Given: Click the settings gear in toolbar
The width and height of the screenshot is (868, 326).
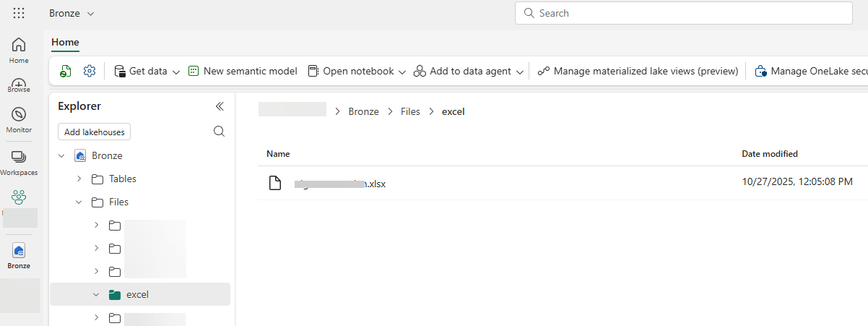Looking at the screenshot, I should 90,71.
